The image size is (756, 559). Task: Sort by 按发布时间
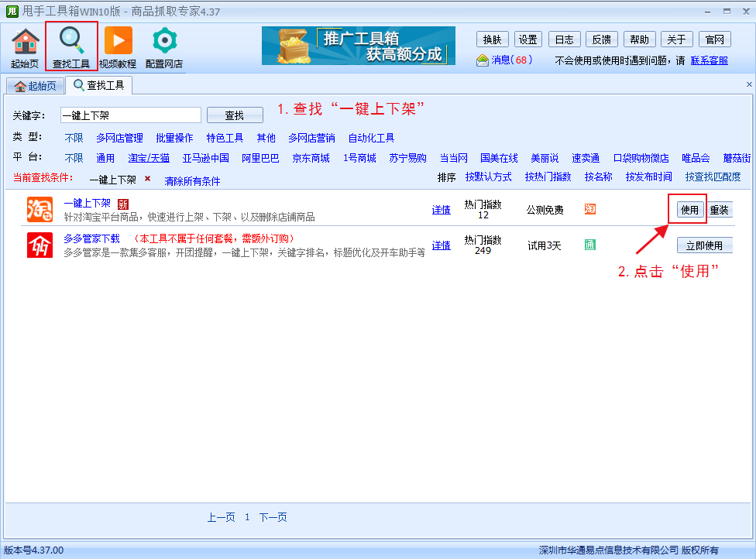click(x=649, y=177)
